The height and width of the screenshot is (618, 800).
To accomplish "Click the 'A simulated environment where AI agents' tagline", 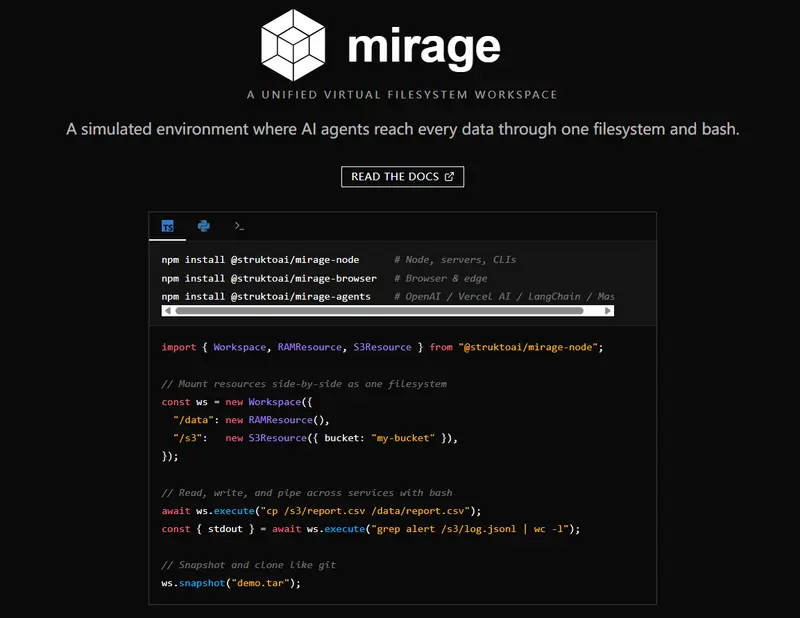I will click(403, 129).
